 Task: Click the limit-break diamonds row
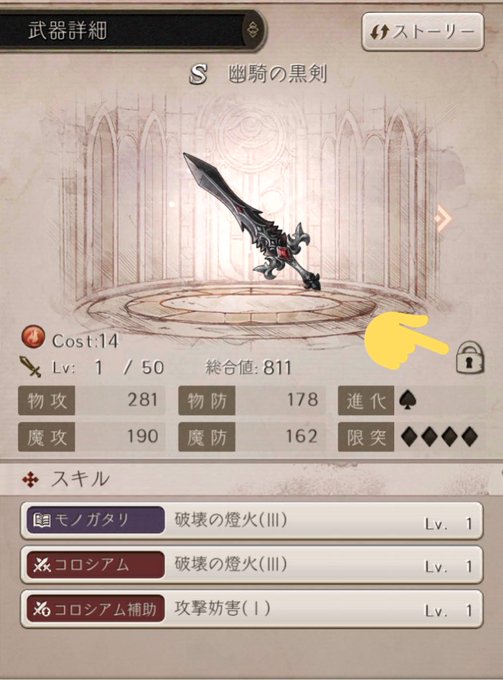point(439,437)
